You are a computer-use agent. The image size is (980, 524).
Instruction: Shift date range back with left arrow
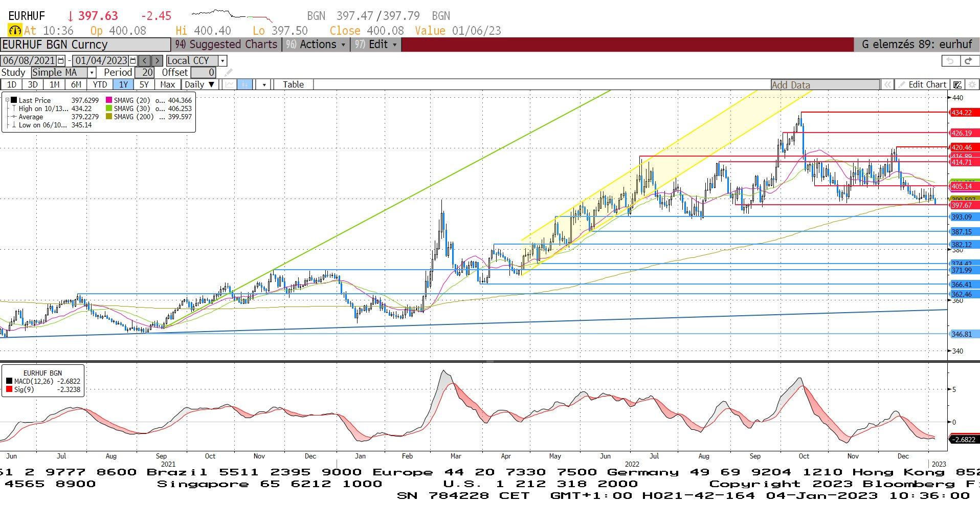(145, 60)
